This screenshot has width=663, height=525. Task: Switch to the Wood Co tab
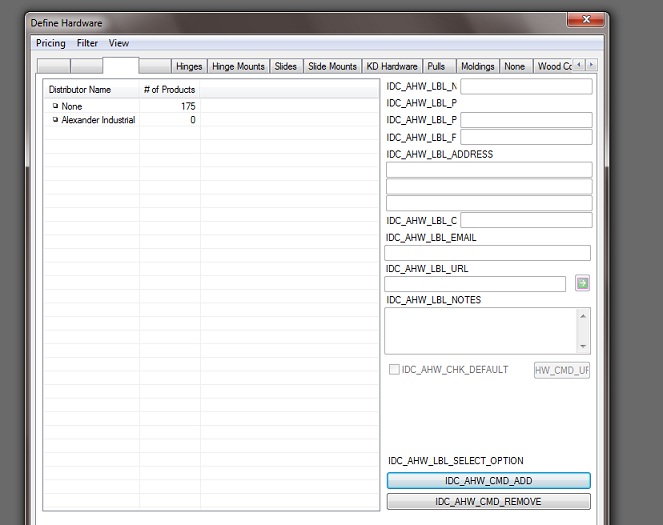tap(554, 66)
